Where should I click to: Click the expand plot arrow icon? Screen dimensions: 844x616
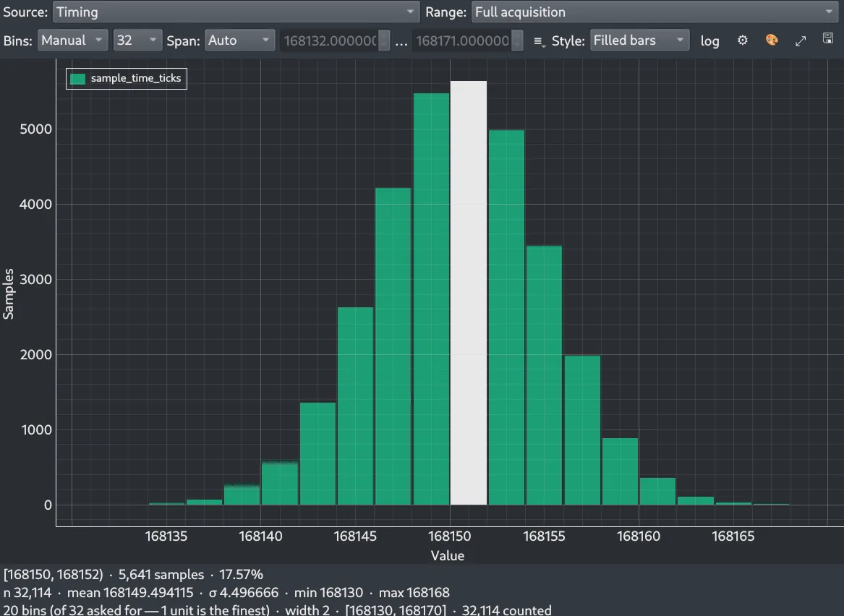tap(801, 41)
